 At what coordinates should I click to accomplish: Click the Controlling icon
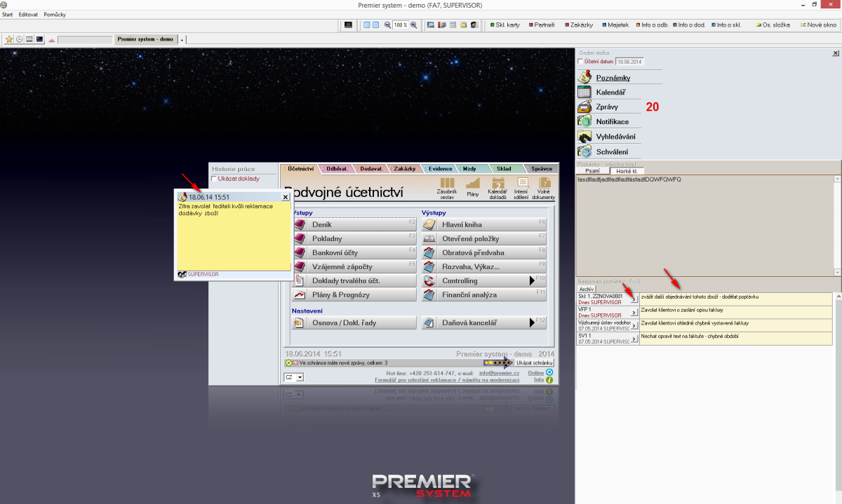pos(429,281)
